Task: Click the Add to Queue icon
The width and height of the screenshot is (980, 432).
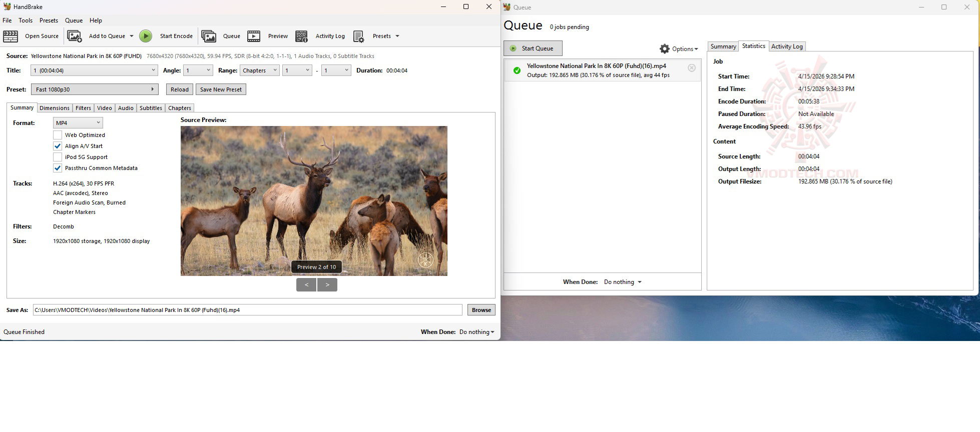Action: click(75, 36)
